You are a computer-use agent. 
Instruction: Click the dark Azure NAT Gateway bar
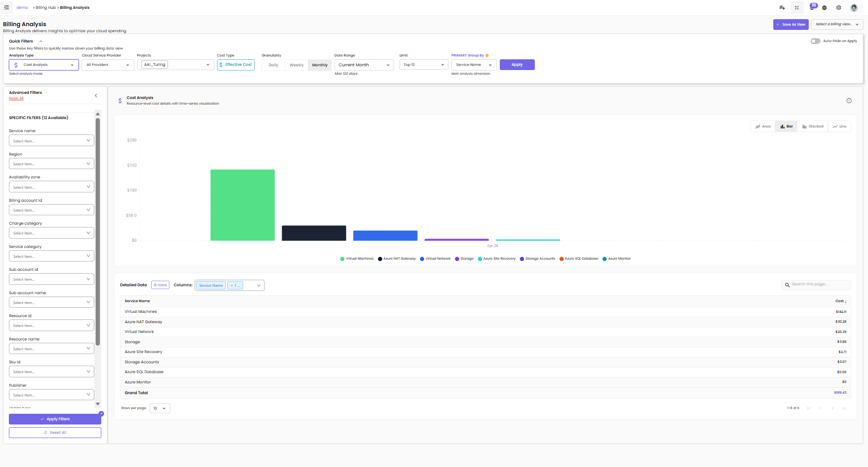[314, 233]
